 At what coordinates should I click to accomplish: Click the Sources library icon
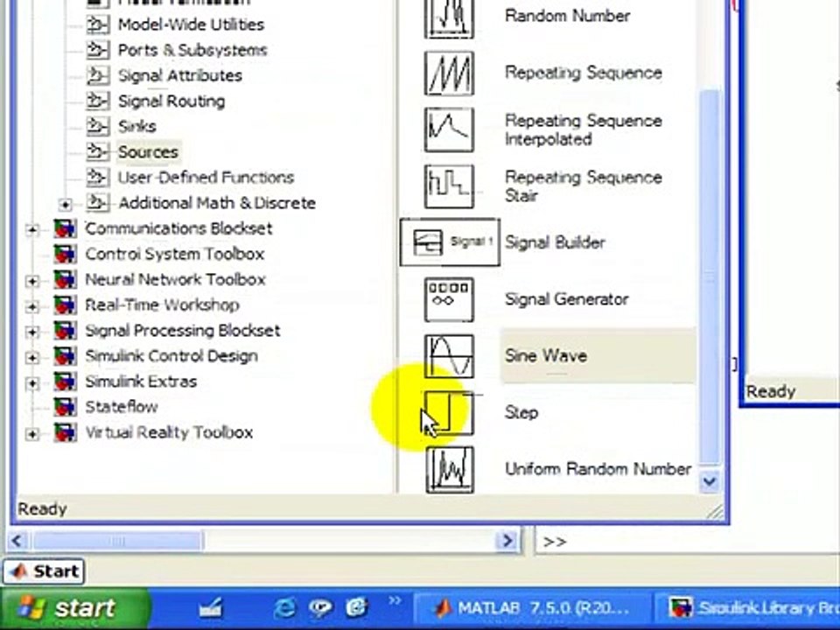tap(97, 151)
